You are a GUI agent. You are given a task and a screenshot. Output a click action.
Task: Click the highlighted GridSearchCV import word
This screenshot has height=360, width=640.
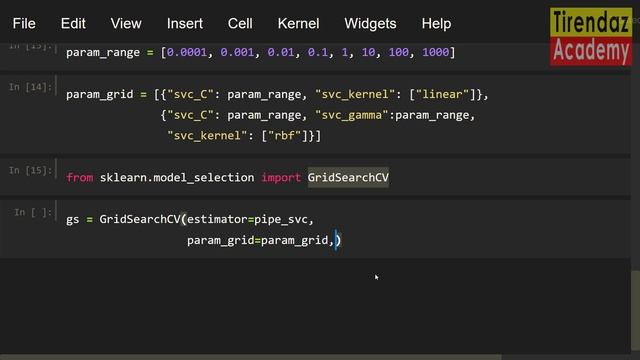[348, 178]
